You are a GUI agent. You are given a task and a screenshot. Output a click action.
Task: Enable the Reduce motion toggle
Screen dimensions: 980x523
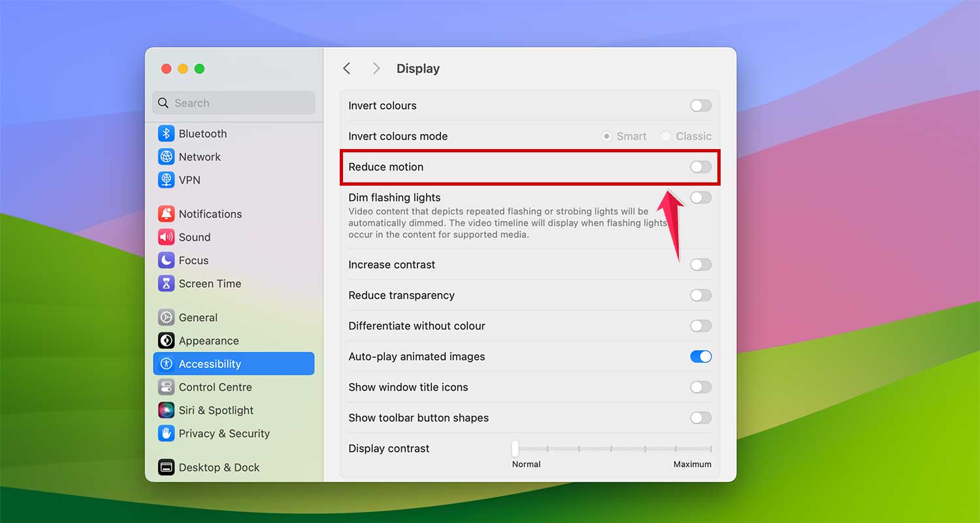point(700,167)
